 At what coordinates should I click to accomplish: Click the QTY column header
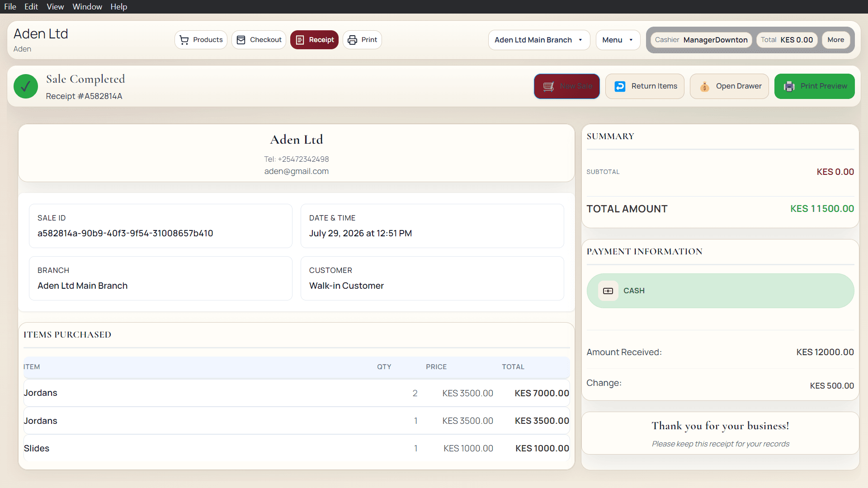click(x=384, y=367)
